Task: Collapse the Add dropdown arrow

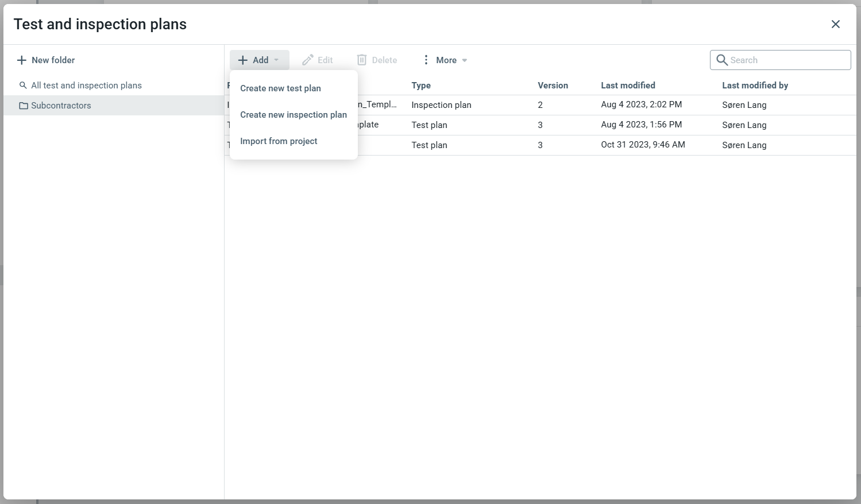Action: coord(276,60)
